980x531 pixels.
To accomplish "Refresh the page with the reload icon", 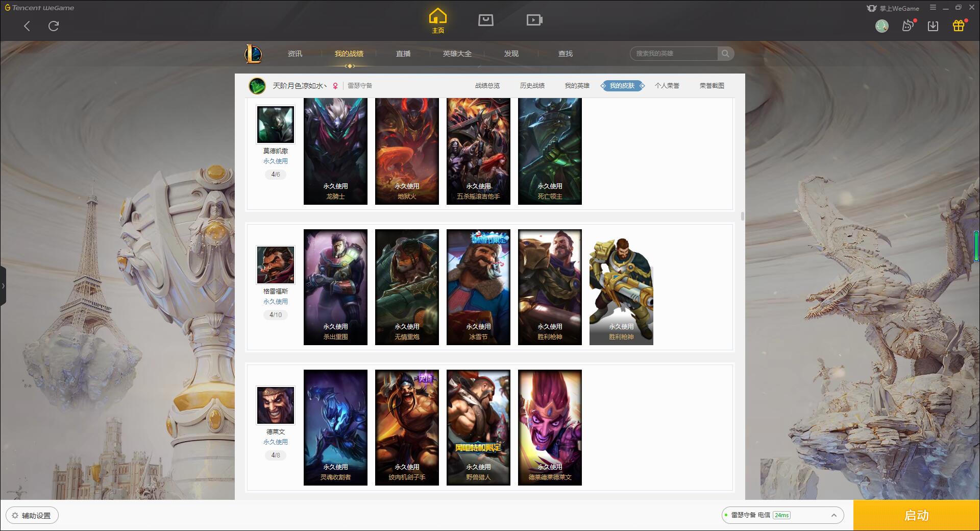I will click(x=54, y=26).
